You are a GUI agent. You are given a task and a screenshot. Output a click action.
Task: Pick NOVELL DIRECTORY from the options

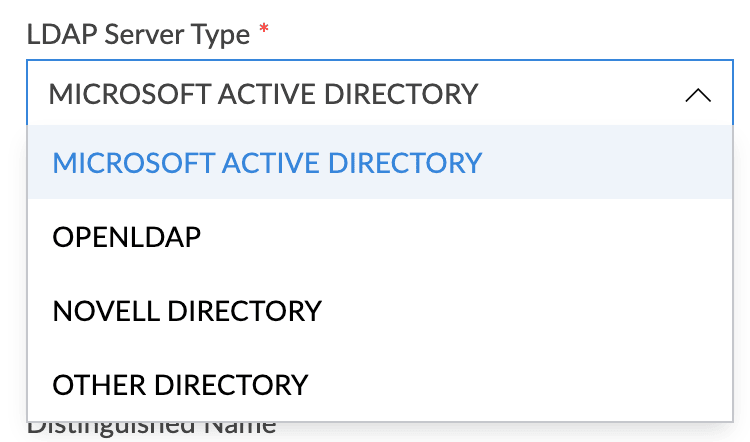point(187,311)
